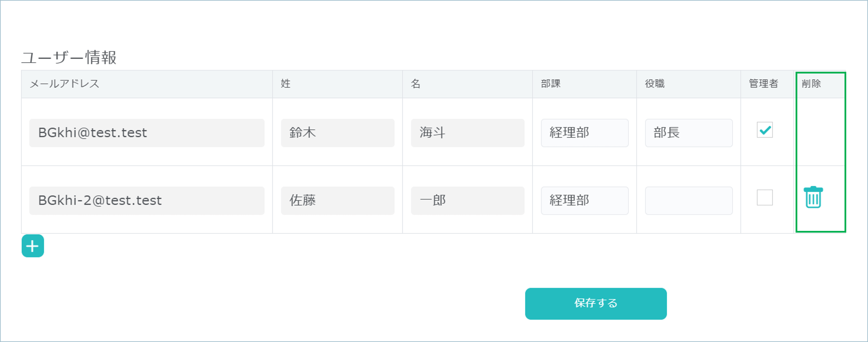Image resolution: width=868 pixels, height=342 pixels.
Task: Select the 鈴木 surname field
Action: click(x=337, y=133)
